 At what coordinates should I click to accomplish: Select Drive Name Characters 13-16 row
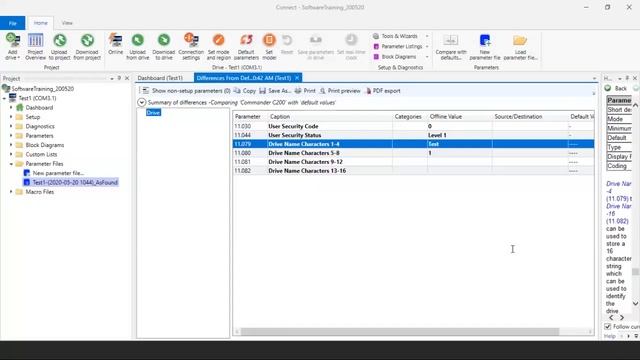click(413, 171)
